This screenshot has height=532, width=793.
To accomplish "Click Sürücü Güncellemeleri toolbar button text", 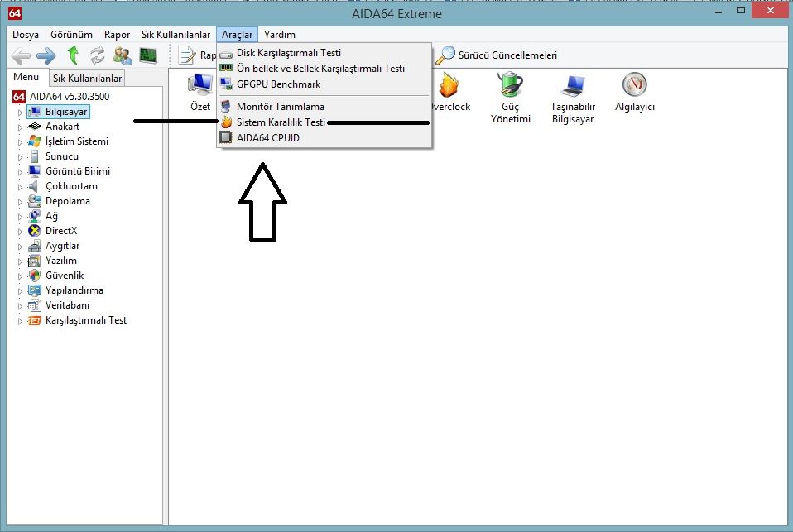I will point(507,55).
